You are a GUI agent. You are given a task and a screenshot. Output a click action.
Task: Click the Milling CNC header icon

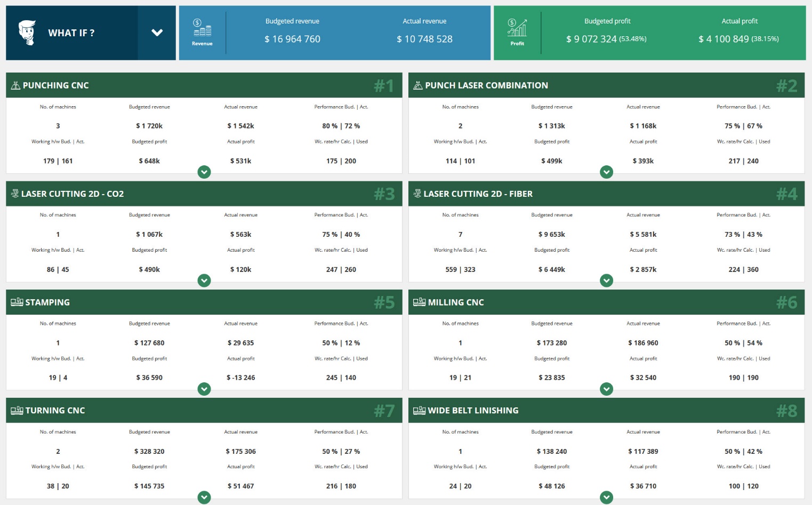click(x=418, y=301)
